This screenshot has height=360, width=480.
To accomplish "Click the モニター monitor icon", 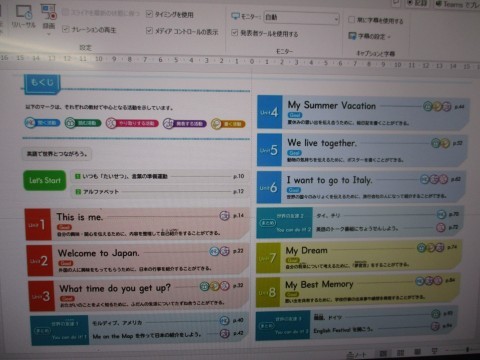I will (x=236, y=16).
